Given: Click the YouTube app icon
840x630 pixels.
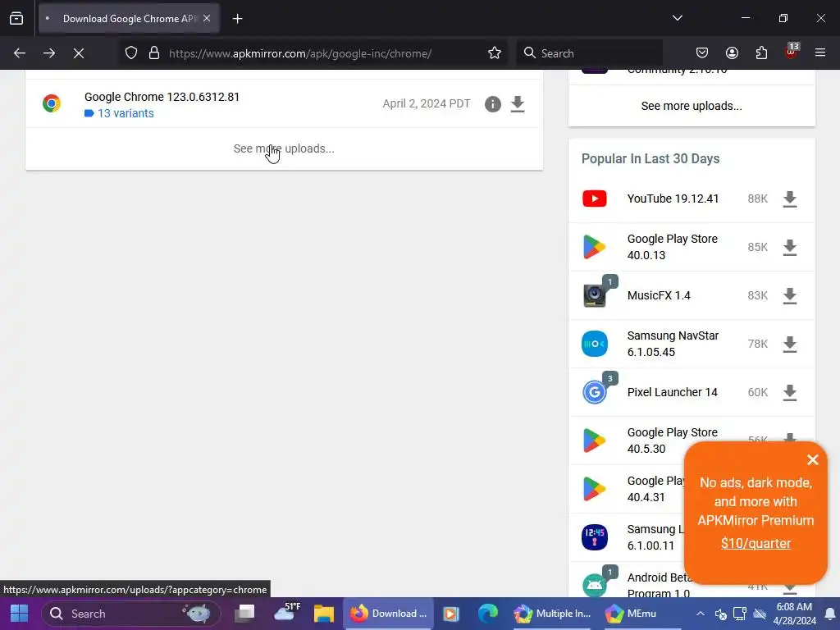Looking at the screenshot, I should point(595,199).
